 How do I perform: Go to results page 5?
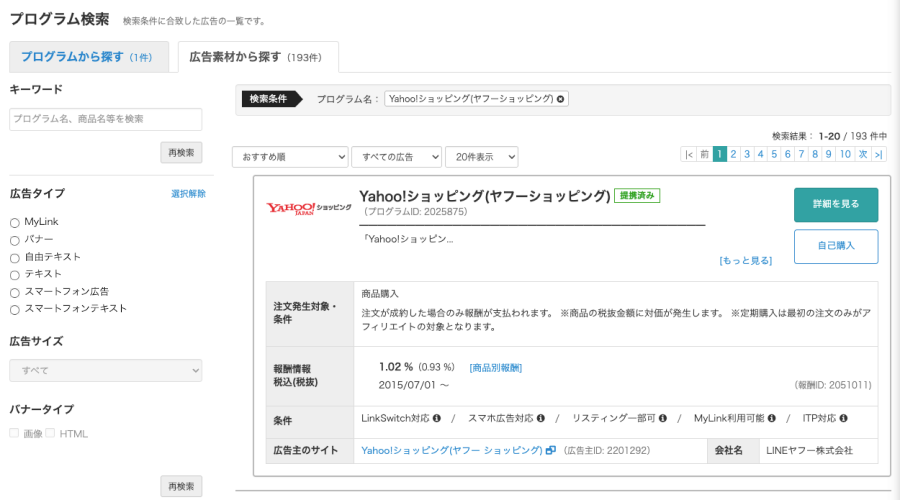774,154
